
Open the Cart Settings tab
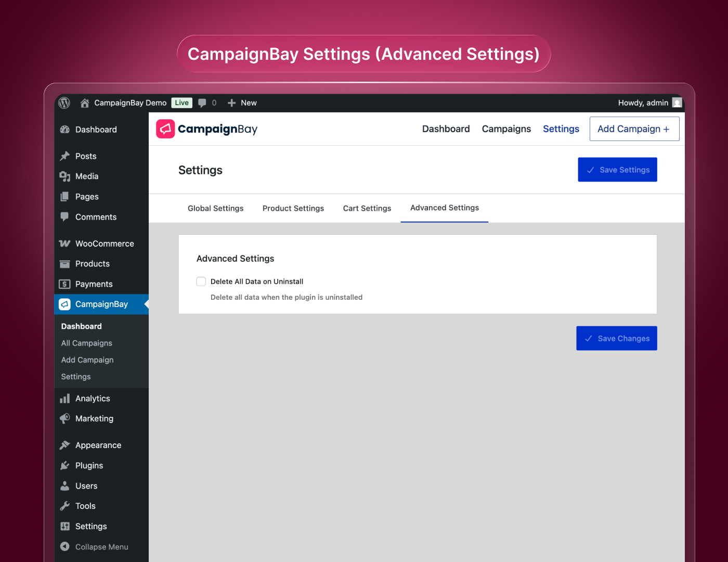pyautogui.click(x=367, y=208)
